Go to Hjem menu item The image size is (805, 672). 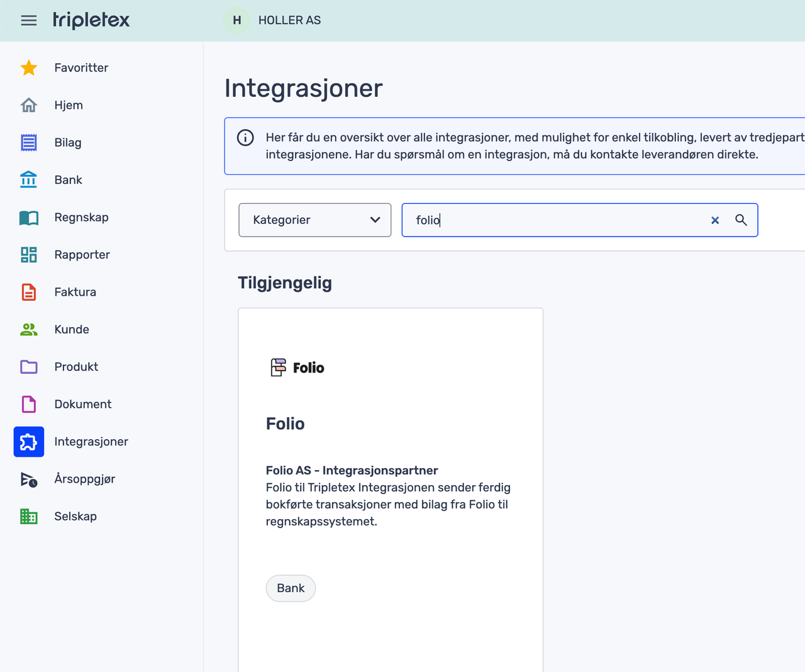tap(69, 105)
